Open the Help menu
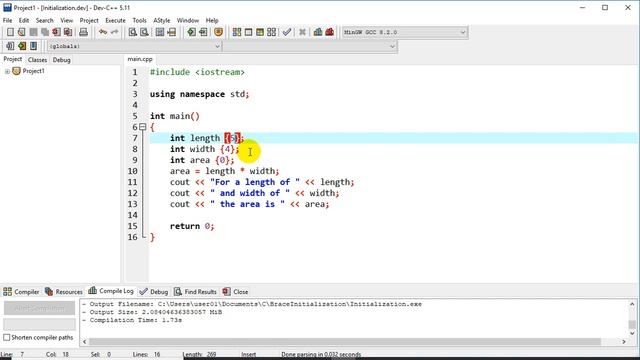Image resolution: width=640 pixels, height=360 pixels. (212, 20)
